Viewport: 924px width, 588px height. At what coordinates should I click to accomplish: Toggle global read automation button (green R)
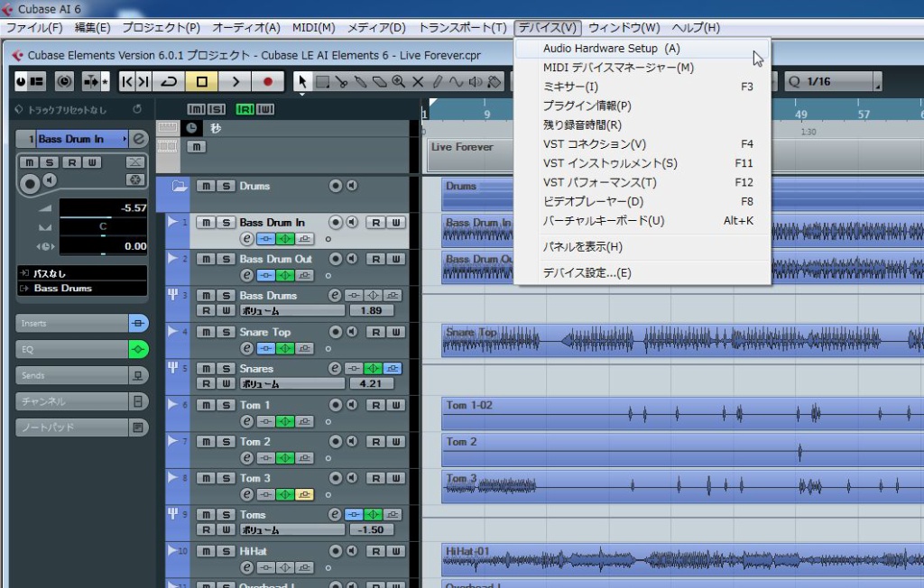click(245, 109)
